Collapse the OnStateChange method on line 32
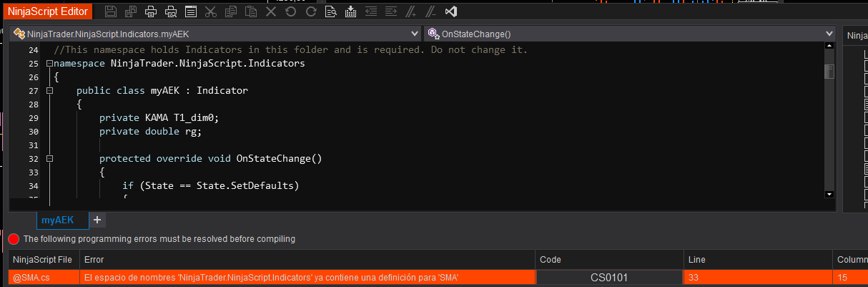 pyautogui.click(x=49, y=159)
